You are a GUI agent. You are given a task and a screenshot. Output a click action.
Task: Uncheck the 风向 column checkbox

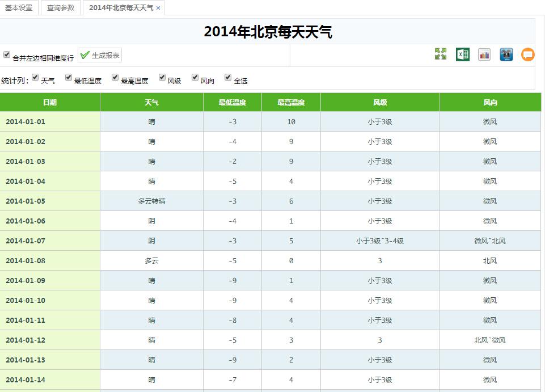pos(195,77)
